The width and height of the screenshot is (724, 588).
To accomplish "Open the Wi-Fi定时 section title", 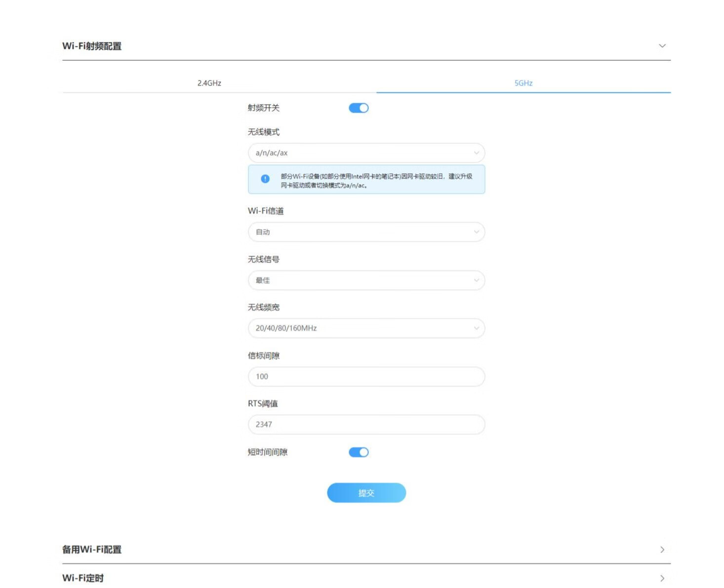I will coord(83,578).
